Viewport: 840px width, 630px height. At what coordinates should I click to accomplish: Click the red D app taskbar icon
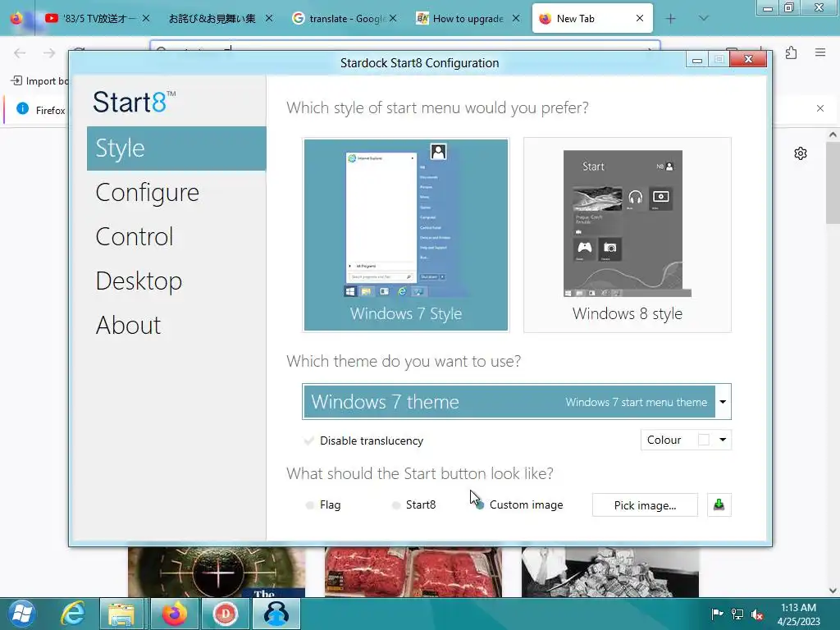point(225,614)
